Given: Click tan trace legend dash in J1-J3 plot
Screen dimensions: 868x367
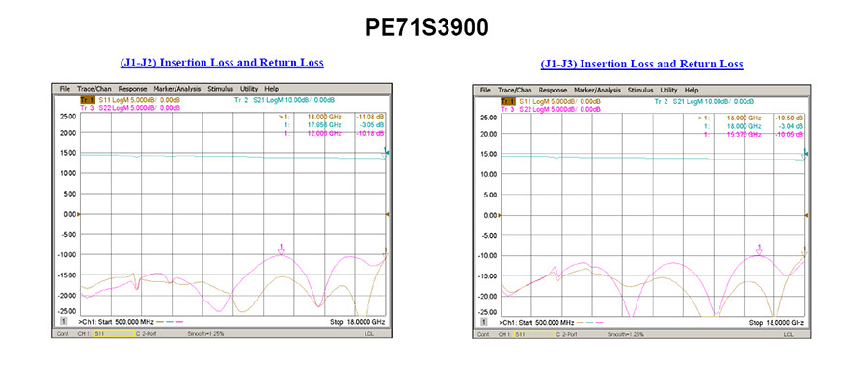Looking at the screenshot, I should [582, 323].
